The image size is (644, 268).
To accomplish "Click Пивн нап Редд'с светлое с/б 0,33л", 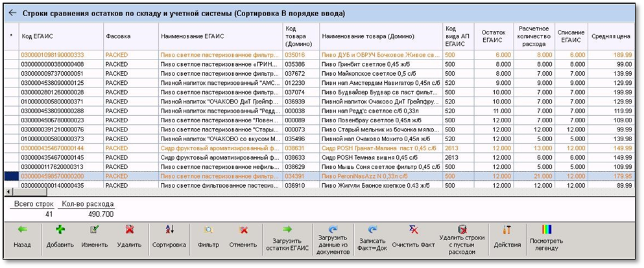I will [x=381, y=111].
